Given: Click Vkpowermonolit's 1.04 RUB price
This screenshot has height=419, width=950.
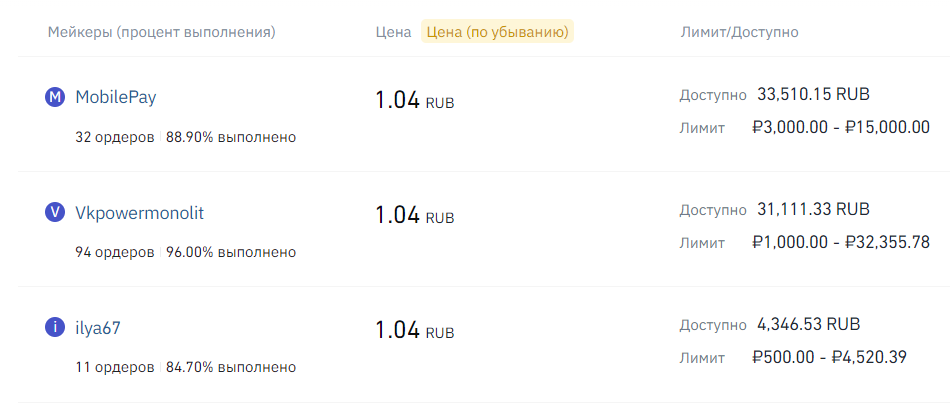Looking at the screenshot, I should click(x=414, y=215).
